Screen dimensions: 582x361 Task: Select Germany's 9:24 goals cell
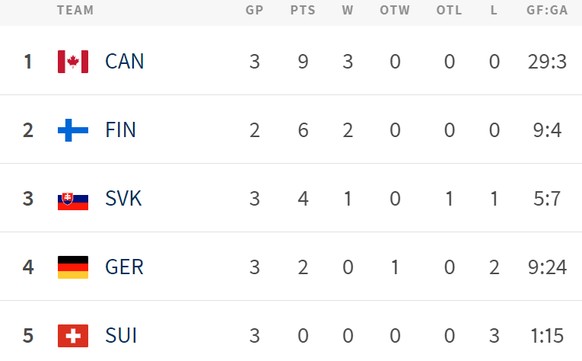pyautogui.click(x=547, y=267)
